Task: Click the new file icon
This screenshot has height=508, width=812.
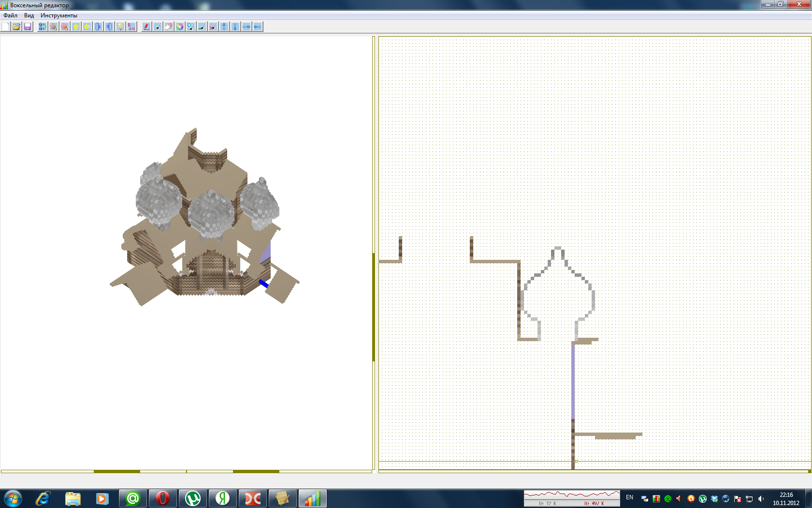Action: [6, 27]
